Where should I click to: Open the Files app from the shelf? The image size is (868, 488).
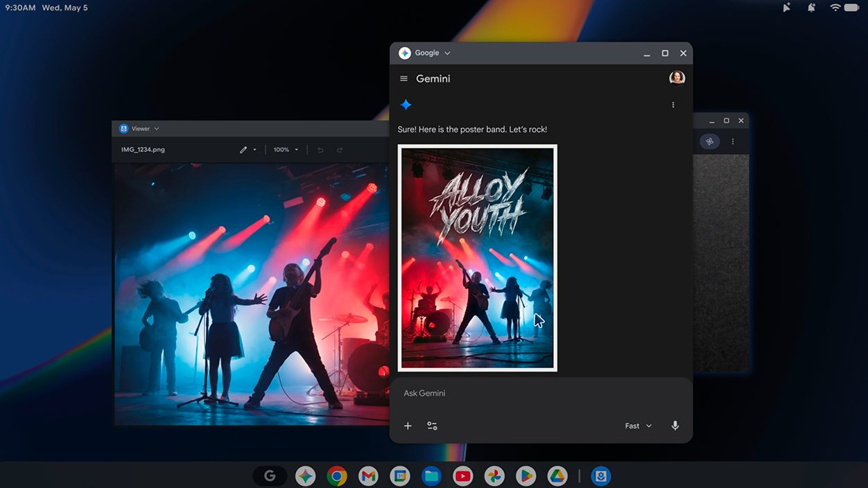coord(431,476)
